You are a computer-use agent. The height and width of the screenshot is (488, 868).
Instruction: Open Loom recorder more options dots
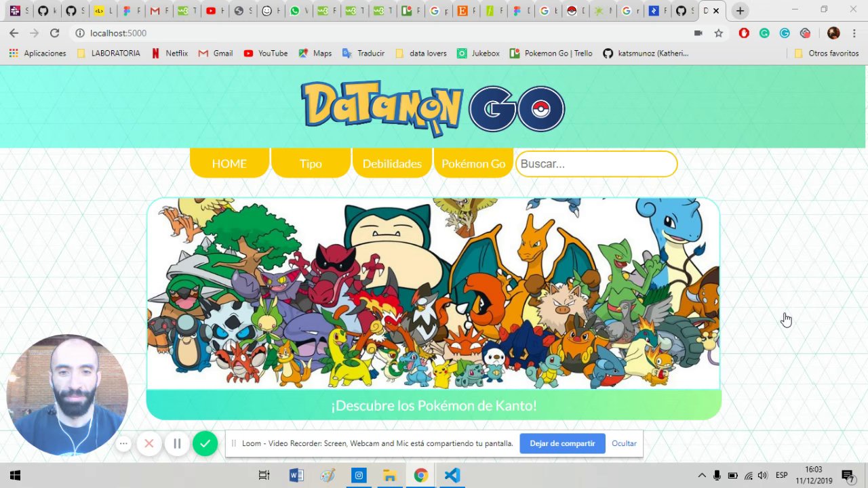click(123, 444)
